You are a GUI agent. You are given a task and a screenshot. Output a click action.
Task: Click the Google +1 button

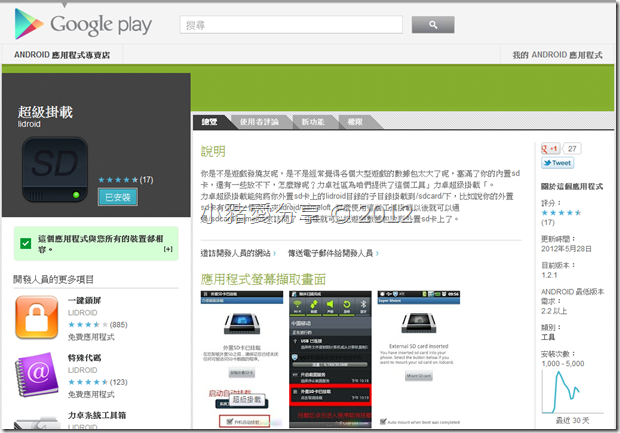[x=550, y=149]
